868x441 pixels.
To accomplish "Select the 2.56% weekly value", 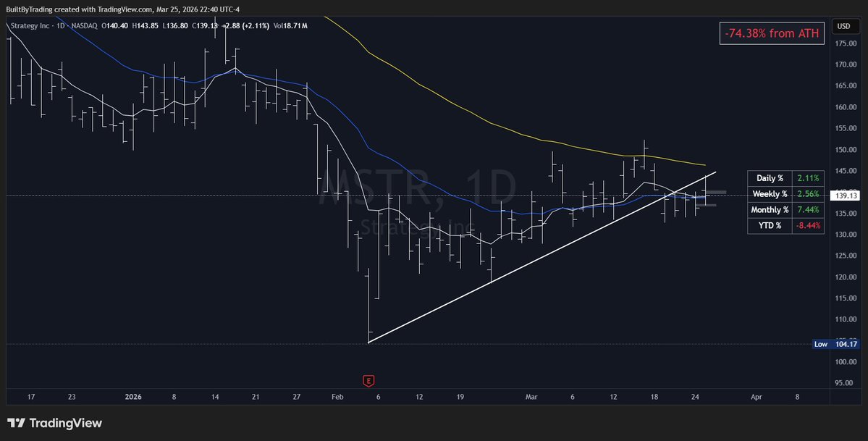I will click(x=808, y=194).
